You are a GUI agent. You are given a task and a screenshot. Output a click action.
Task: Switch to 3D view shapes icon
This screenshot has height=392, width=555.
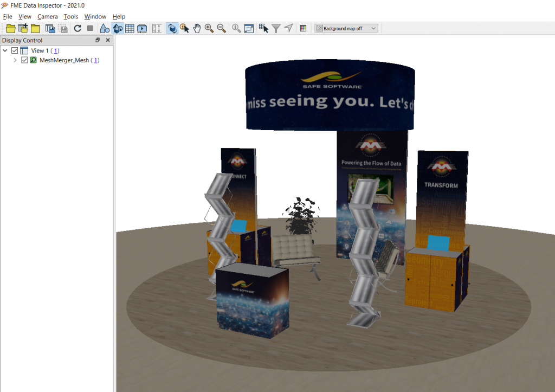pyautogui.click(x=118, y=28)
